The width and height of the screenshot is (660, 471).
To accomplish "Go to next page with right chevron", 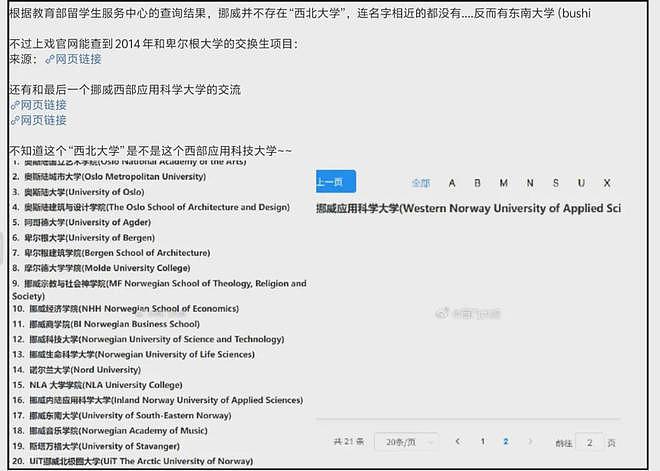I will pos(530,442).
